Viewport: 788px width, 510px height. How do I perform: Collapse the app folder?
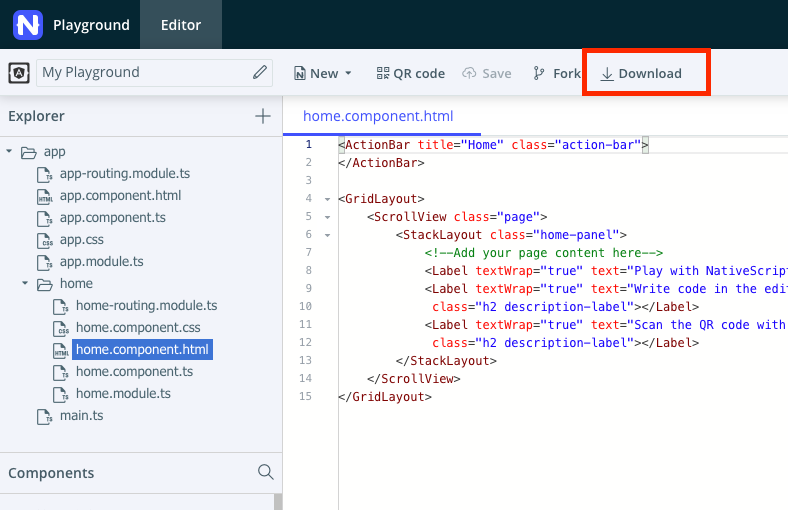(10, 152)
